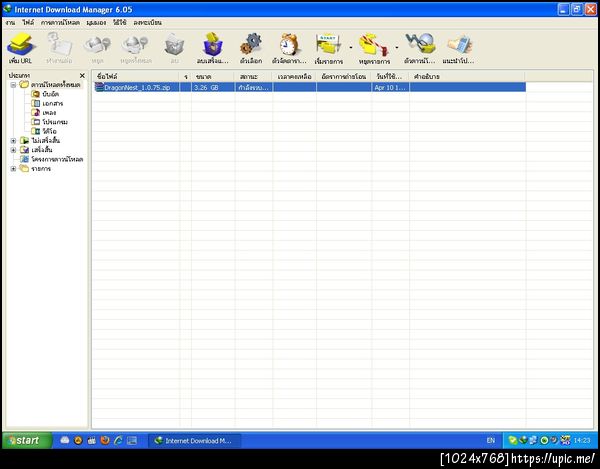Screen dimensions: 600x469
Task: Sort by the narrow Q column header
Action: click(x=185, y=77)
